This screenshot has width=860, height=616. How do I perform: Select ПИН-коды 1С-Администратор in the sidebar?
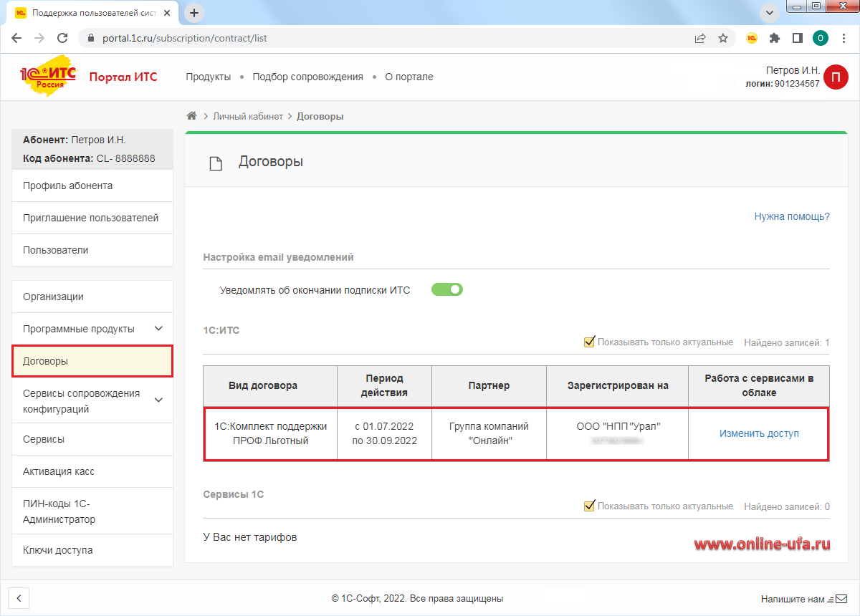point(92,511)
